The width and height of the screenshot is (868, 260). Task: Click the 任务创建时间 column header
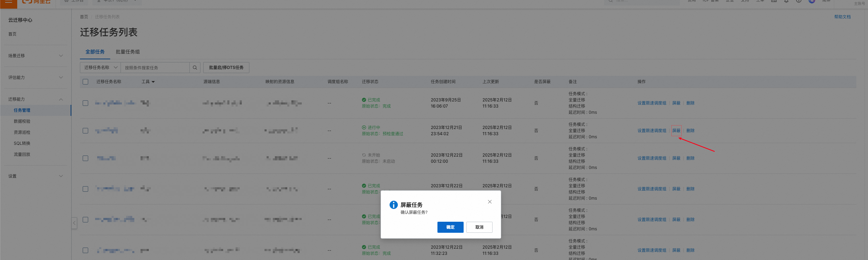coord(443,82)
